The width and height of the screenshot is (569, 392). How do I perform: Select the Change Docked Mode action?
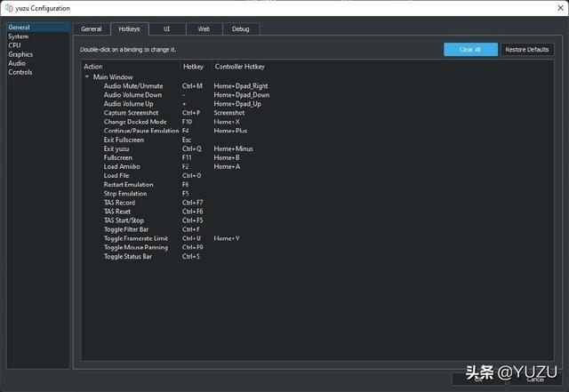click(135, 122)
